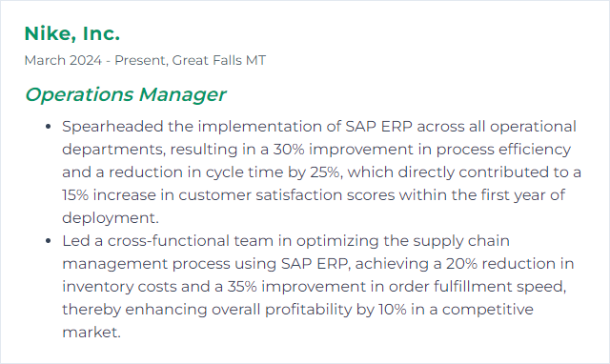Click the Great Falls MT location text

pyautogui.click(x=219, y=60)
